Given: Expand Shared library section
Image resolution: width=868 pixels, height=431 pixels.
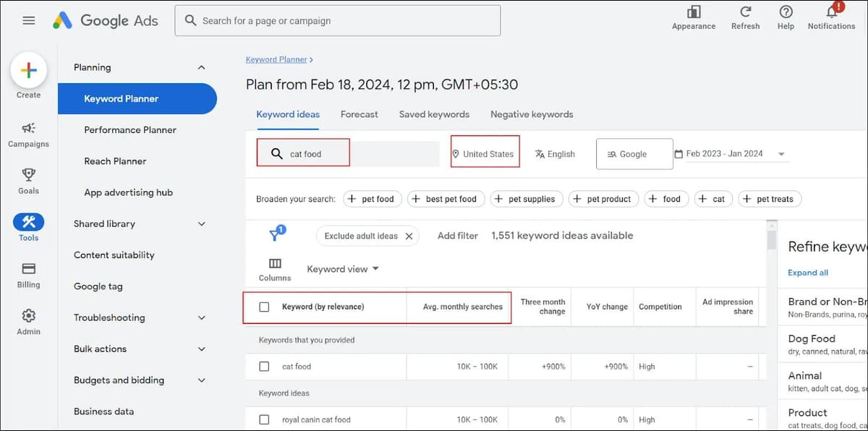Looking at the screenshot, I should click(202, 224).
